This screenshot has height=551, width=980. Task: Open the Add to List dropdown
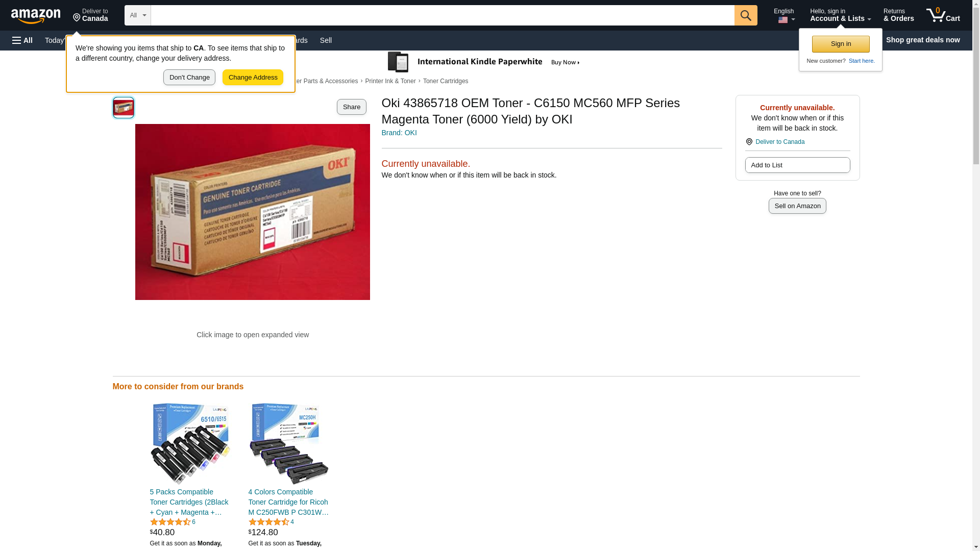[797, 165]
